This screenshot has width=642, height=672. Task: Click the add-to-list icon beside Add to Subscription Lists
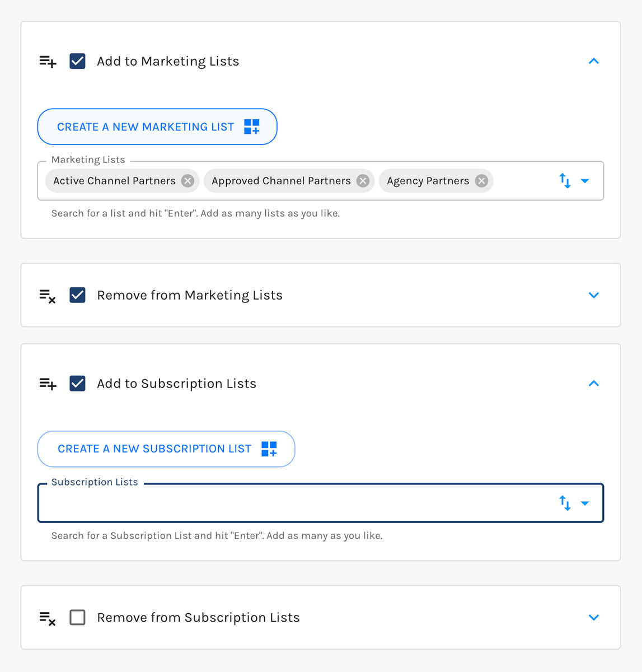48,384
